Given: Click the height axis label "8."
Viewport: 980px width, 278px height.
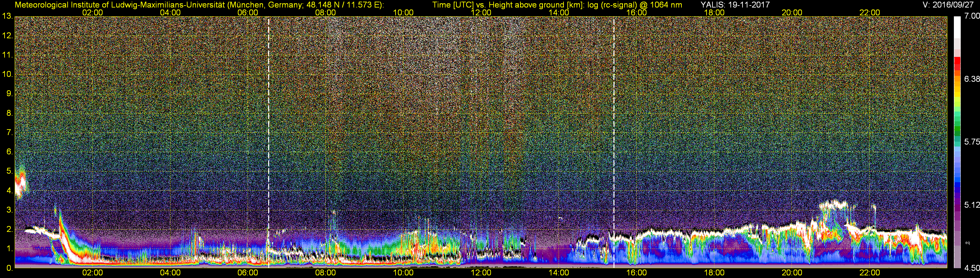Looking at the screenshot, I should tap(9, 113).
